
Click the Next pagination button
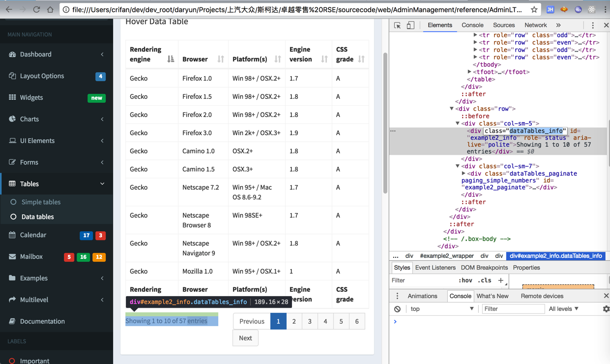pyautogui.click(x=245, y=338)
